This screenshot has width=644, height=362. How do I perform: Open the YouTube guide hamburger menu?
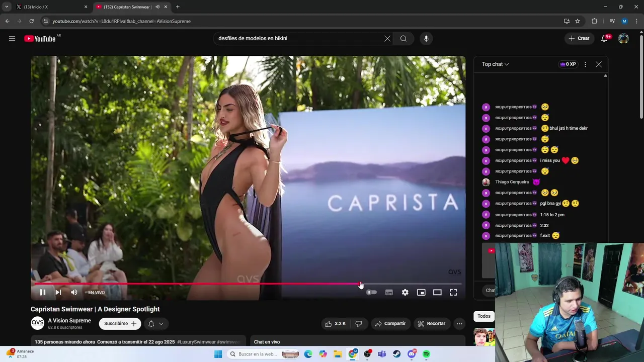coord(12,38)
